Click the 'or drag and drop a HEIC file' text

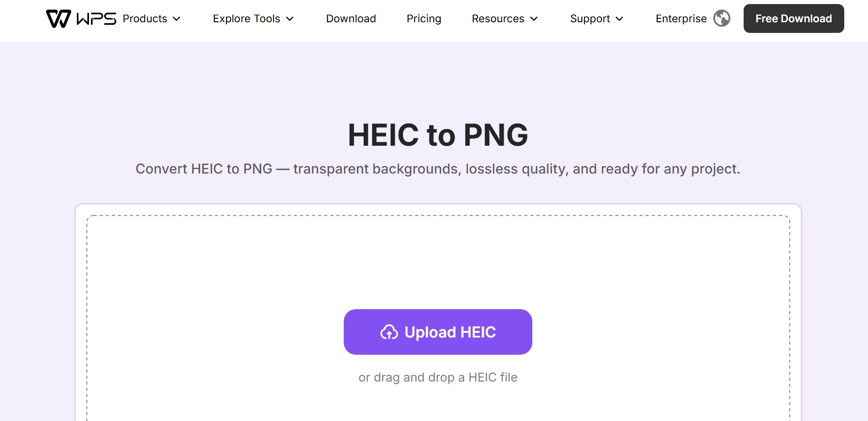pyautogui.click(x=438, y=377)
